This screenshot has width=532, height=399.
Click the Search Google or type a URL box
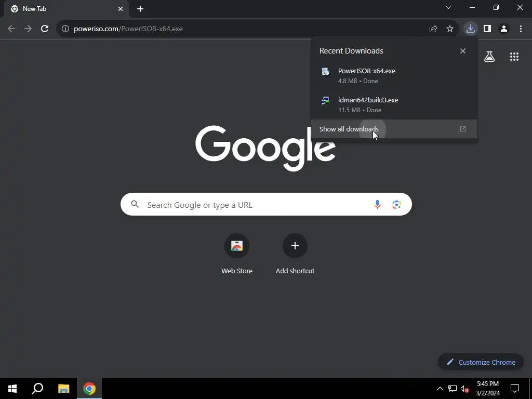tap(266, 204)
